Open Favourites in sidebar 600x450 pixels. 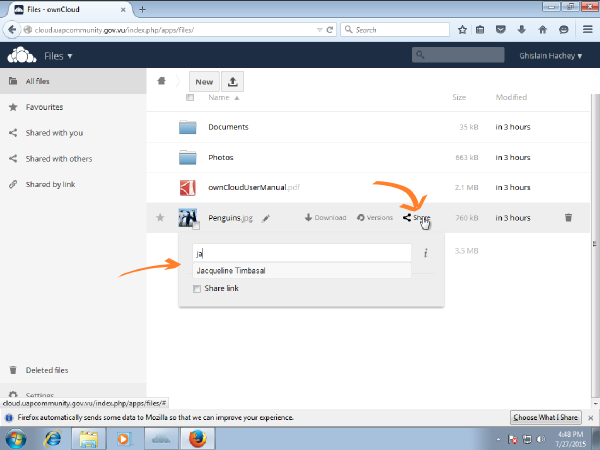pyautogui.click(x=73, y=107)
